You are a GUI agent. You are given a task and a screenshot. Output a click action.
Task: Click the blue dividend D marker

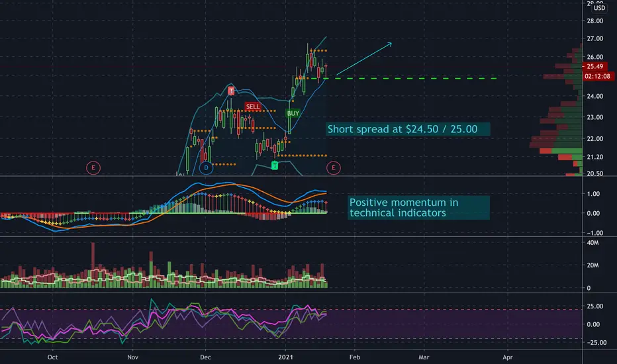(206, 167)
